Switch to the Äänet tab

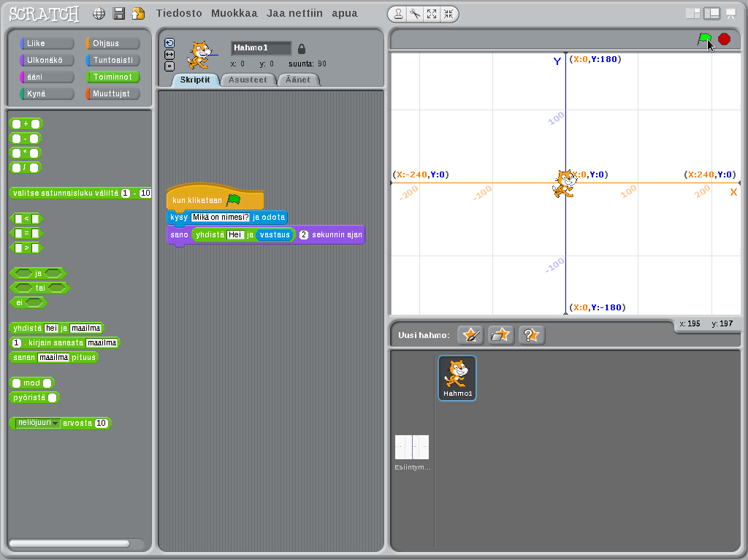pyautogui.click(x=298, y=80)
